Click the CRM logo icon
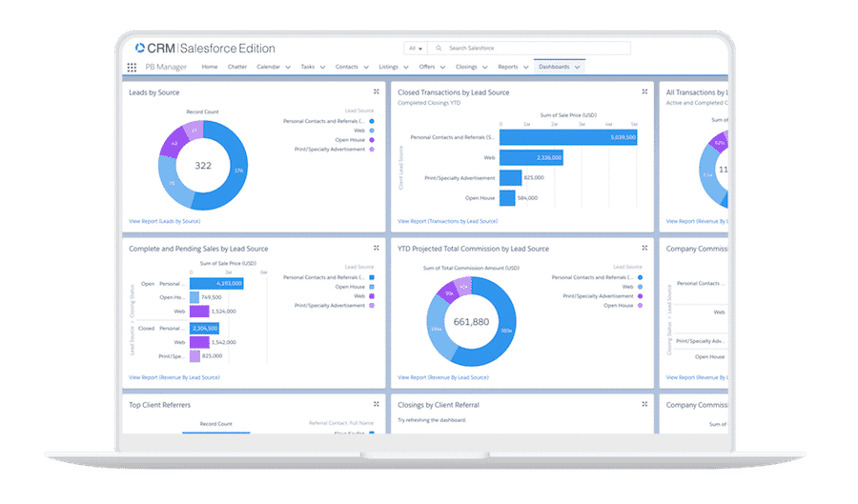858x504 pixels. tap(140, 48)
